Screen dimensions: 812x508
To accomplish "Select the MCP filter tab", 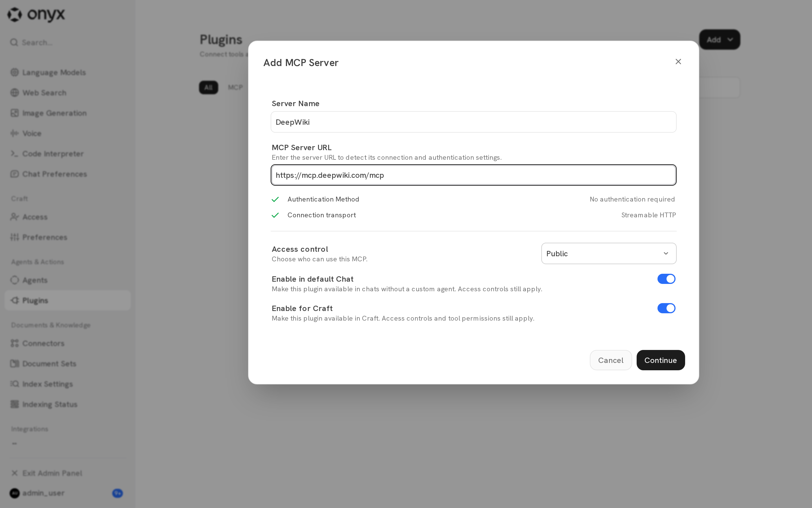I will click(x=235, y=87).
